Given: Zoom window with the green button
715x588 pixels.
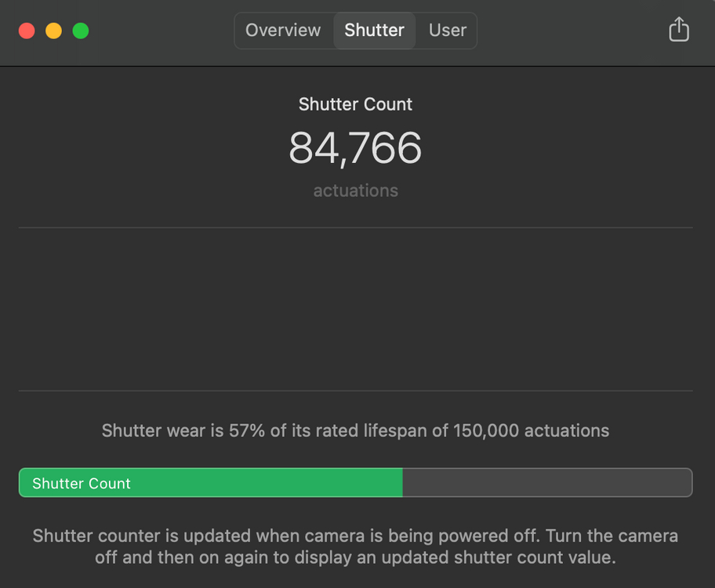Looking at the screenshot, I should pos(81,31).
